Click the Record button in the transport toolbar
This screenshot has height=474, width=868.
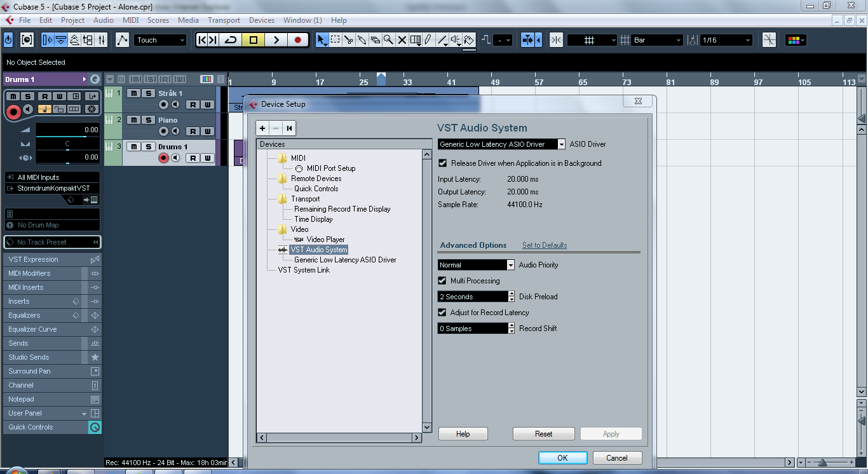click(x=297, y=40)
